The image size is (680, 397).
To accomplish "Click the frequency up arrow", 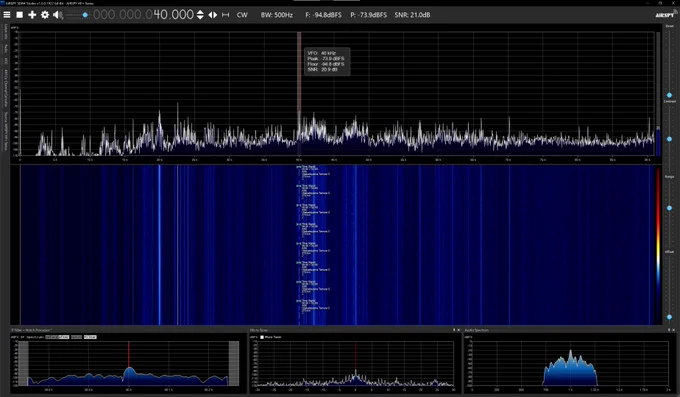I will tap(200, 12).
